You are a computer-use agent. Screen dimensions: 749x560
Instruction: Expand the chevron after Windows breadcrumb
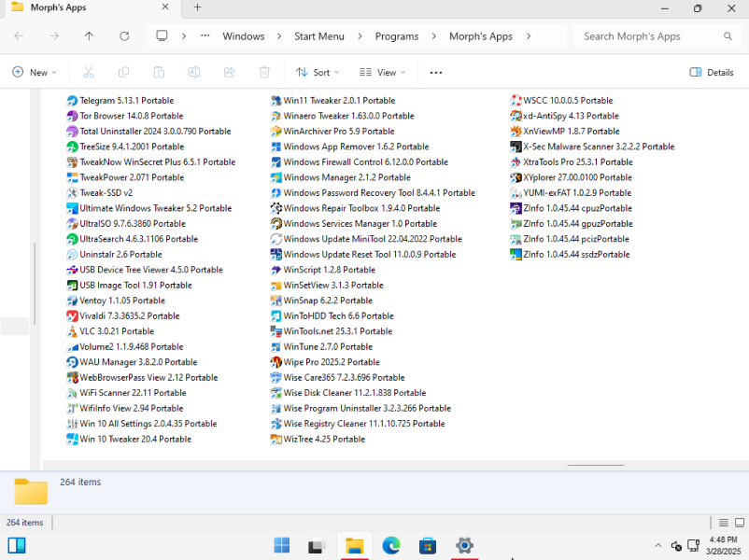[x=279, y=36]
